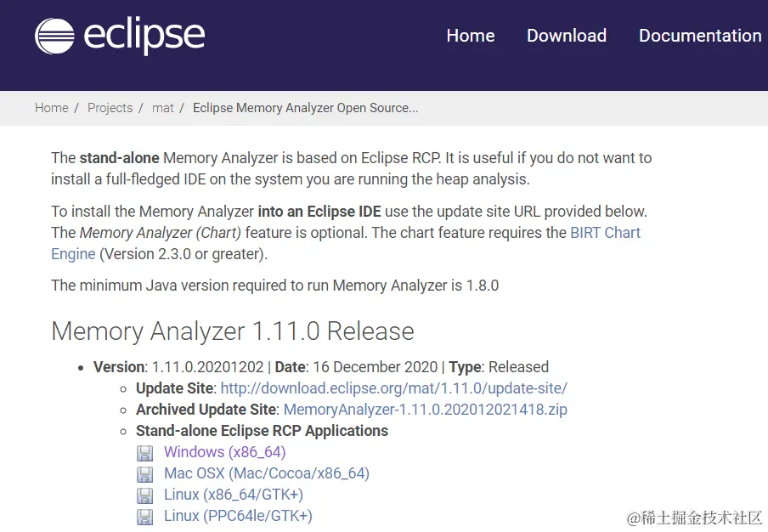Click the minimum Java version 1.8.0 sentence
Viewport: 768px width, 532px height.
click(x=274, y=286)
